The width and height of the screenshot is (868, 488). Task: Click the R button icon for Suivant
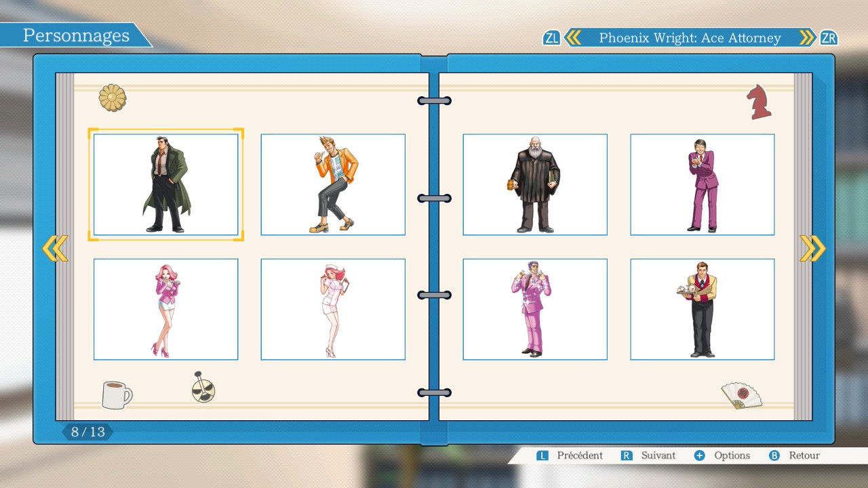(x=627, y=455)
